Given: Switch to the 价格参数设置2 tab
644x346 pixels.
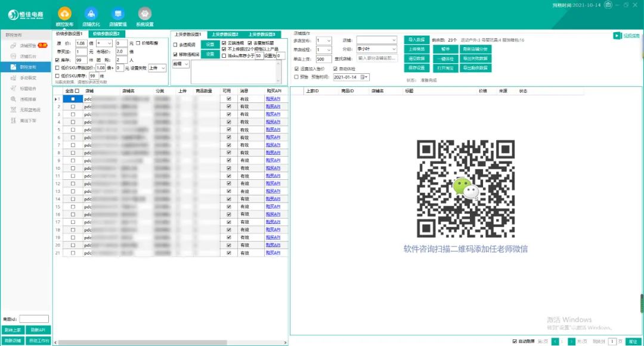Looking at the screenshot, I should point(106,33).
